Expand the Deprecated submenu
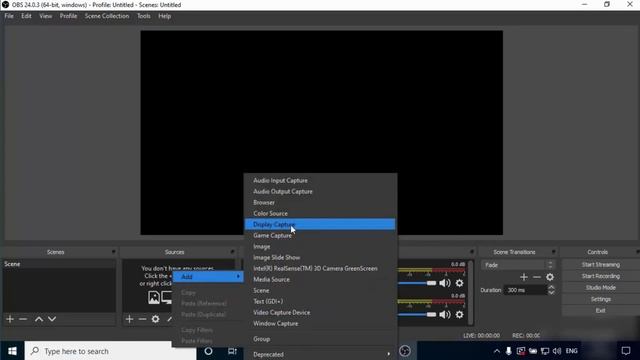Image resolution: width=640 pixels, height=360 pixels. (320, 354)
